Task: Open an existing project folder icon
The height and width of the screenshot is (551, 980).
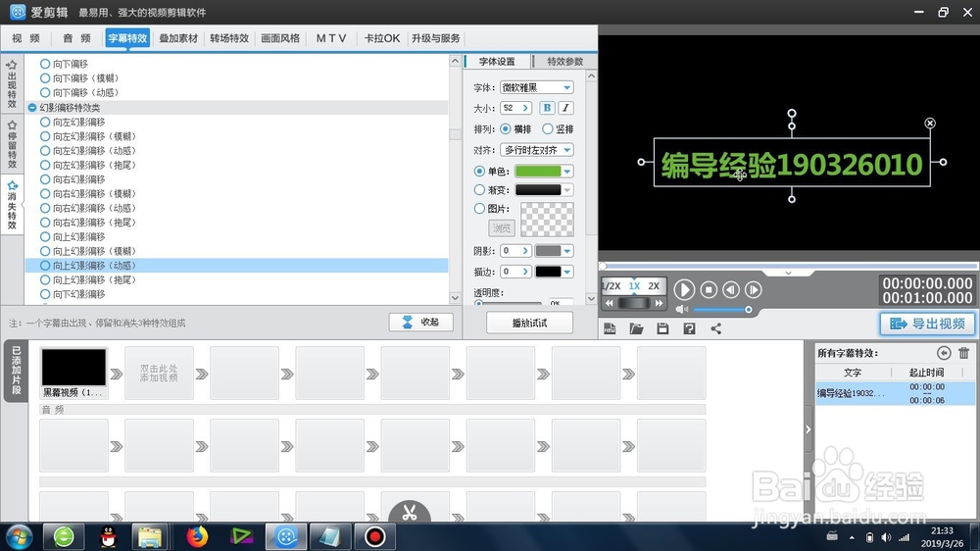Action: (x=636, y=329)
